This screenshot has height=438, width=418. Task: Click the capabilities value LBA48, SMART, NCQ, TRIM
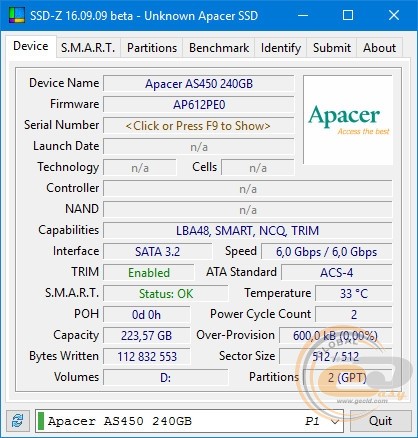pyautogui.click(x=248, y=231)
